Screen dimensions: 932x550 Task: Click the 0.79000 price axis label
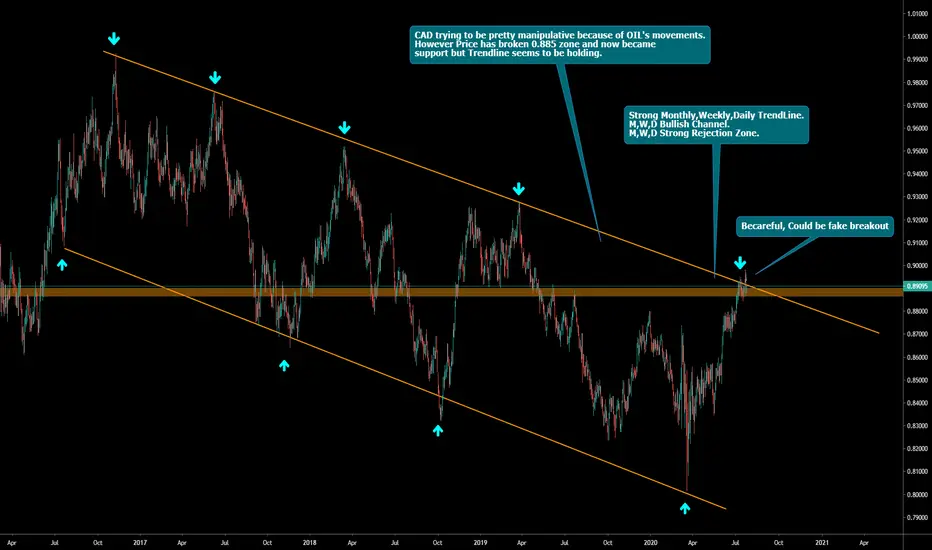918,518
